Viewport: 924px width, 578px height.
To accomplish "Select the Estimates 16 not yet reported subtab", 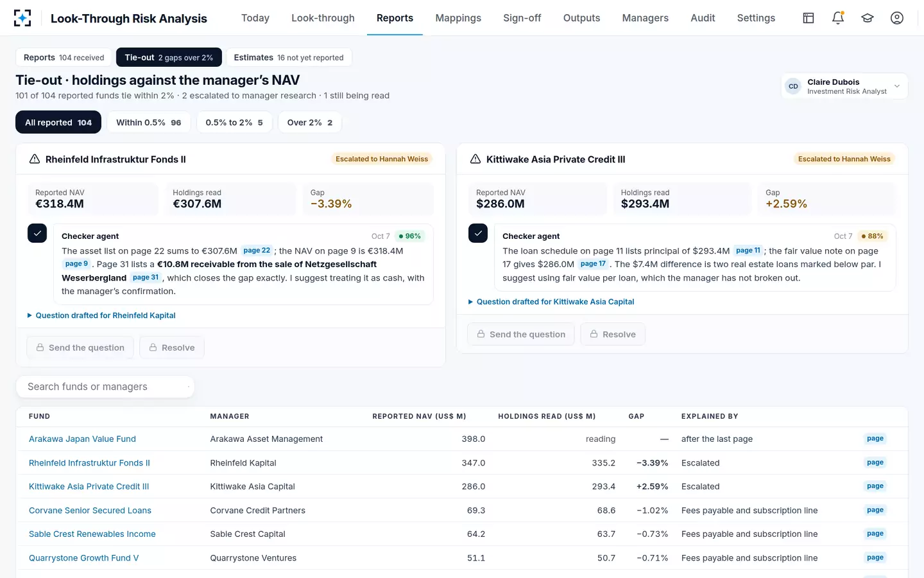I will [289, 57].
